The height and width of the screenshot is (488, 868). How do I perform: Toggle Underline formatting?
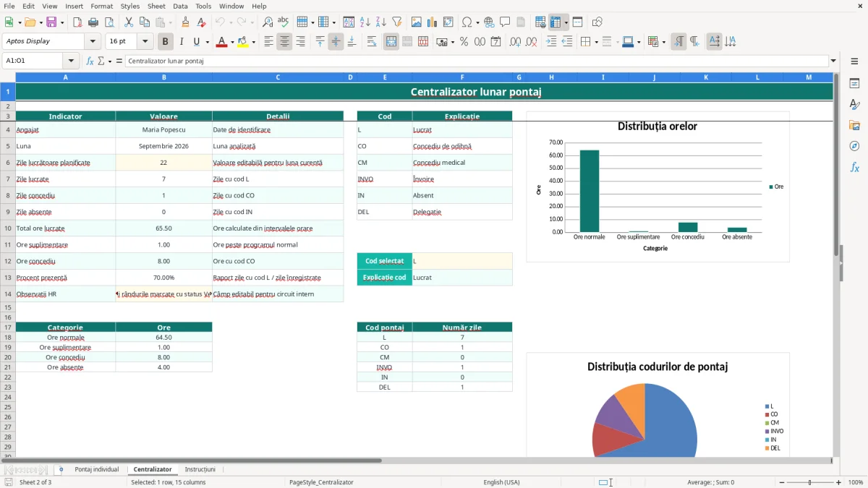(197, 42)
